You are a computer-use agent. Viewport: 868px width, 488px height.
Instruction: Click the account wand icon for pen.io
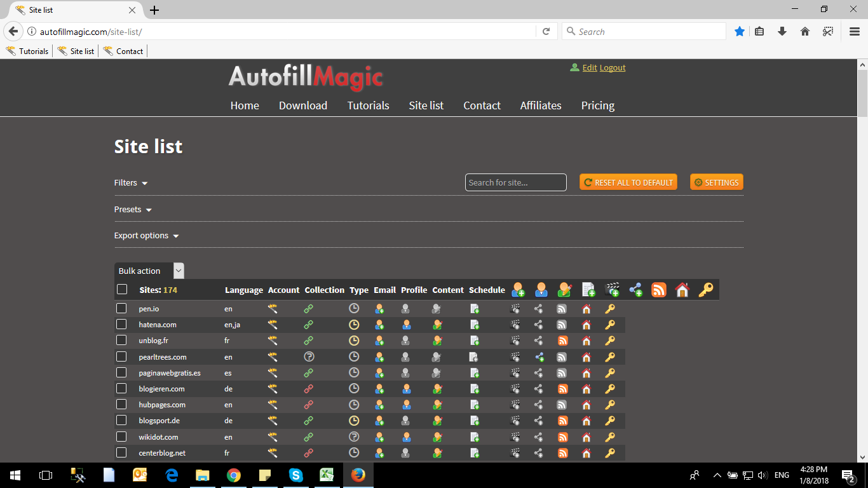pyautogui.click(x=273, y=309)
